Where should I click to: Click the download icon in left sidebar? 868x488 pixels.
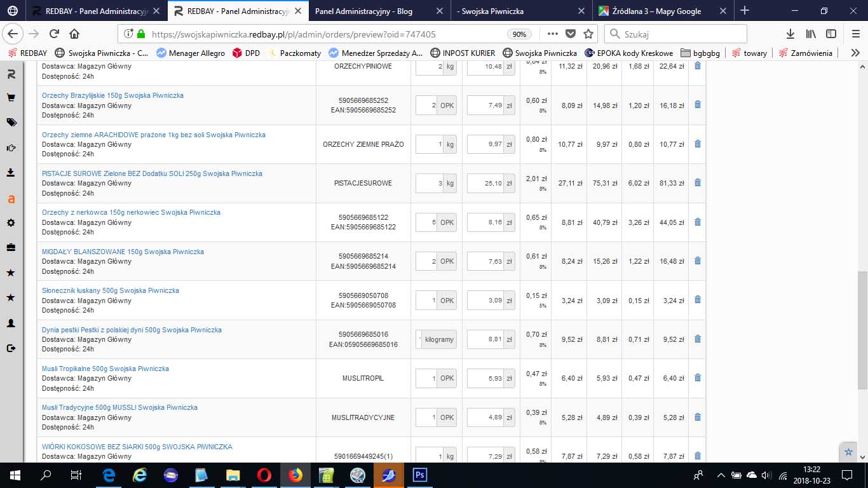coord(11,173)
